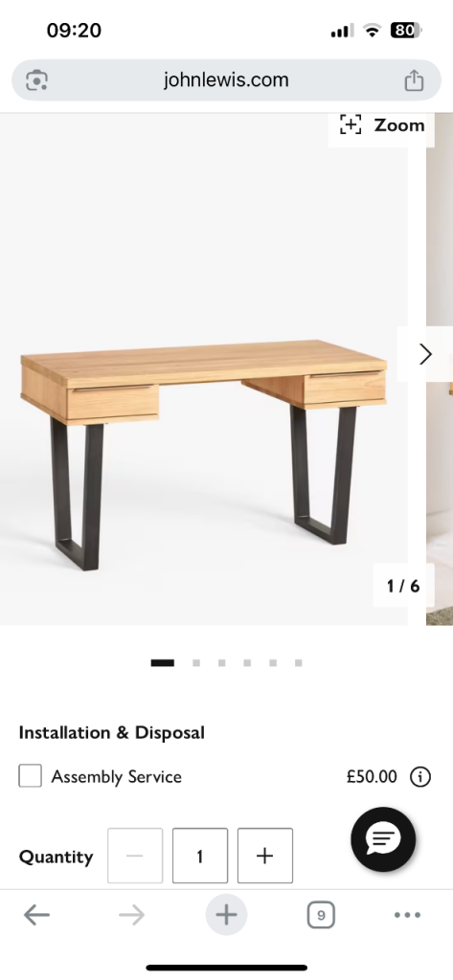Image resolution: width=453 pixels, height=980 pixels.
Task: Tap the Google Lens camera icon in address bar
Action: [37, 80]
